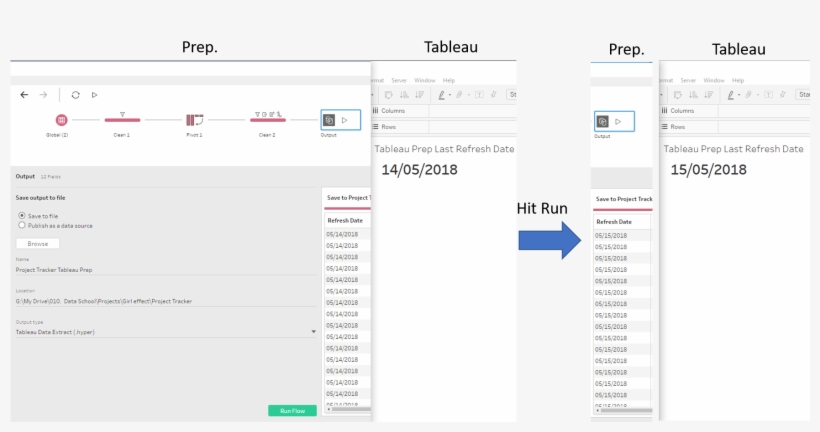Click group paperclip icon in 14/05/2018 Tableau window
Viewport: 820px width, 432px height.
(459, 95)
